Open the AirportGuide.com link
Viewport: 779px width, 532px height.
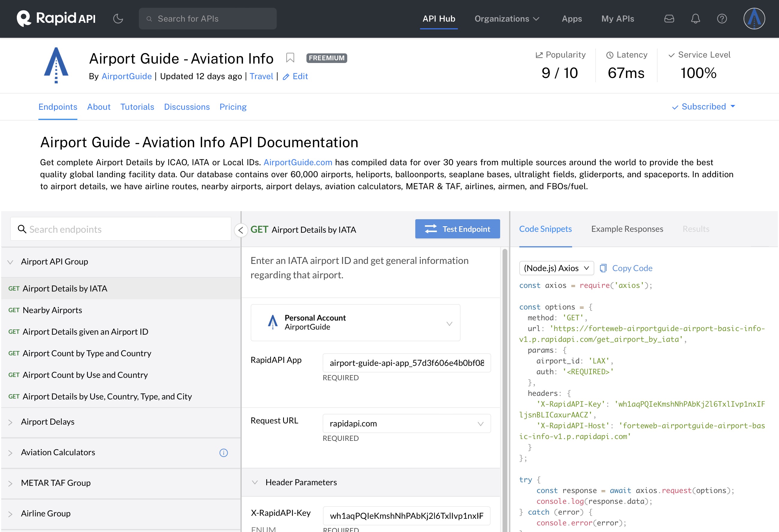298,162
